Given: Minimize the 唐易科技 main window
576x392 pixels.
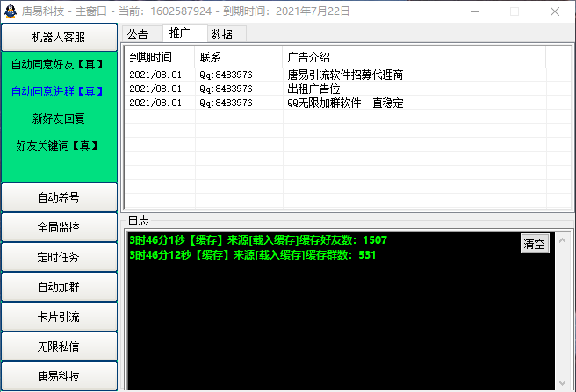Looking at the screenshot, I should pos(475,11).
